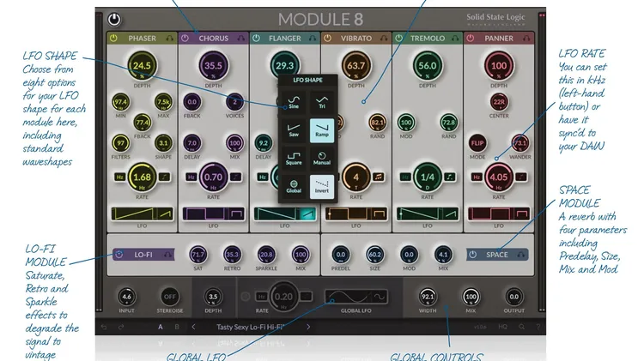The image size is (644, 361).
Task: Sync Panner rate with note icon
Action: click(x=521, y=177)
